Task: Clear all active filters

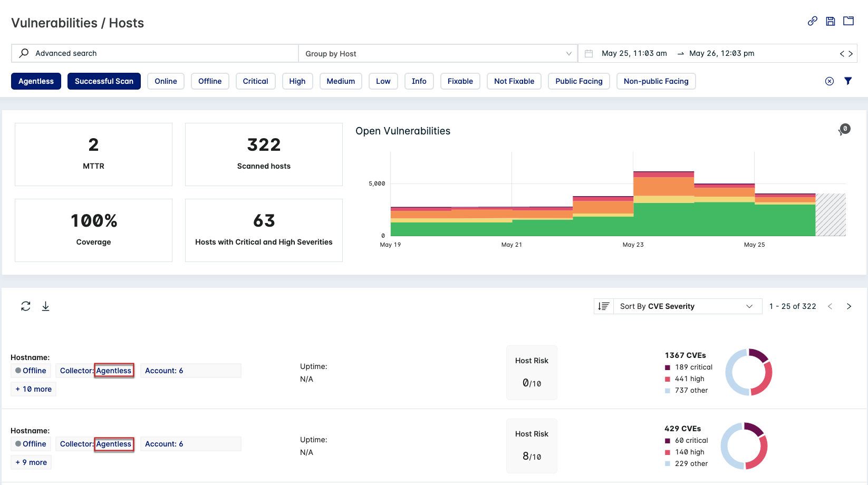Action: point(829,81)
